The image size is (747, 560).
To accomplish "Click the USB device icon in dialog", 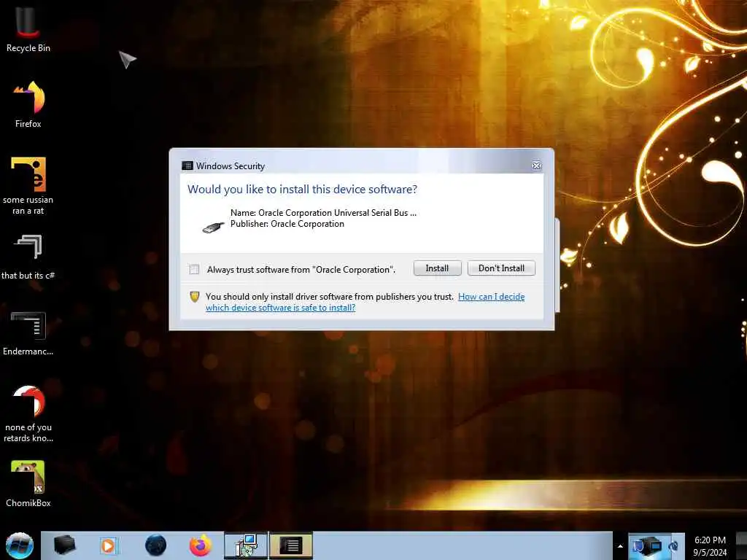I will coord(213,227).
